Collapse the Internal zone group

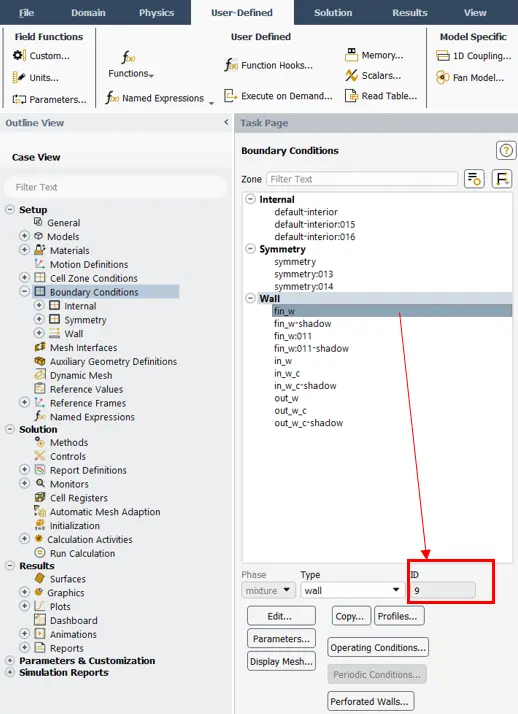[x=250, y=199]
